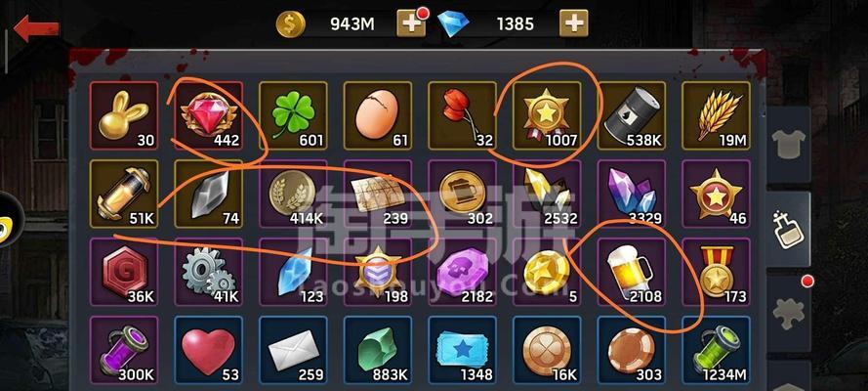The width and height of the screenshot is (868, 391).
Task: Select the golden rabbit item with 30
Action: [124, 115]
